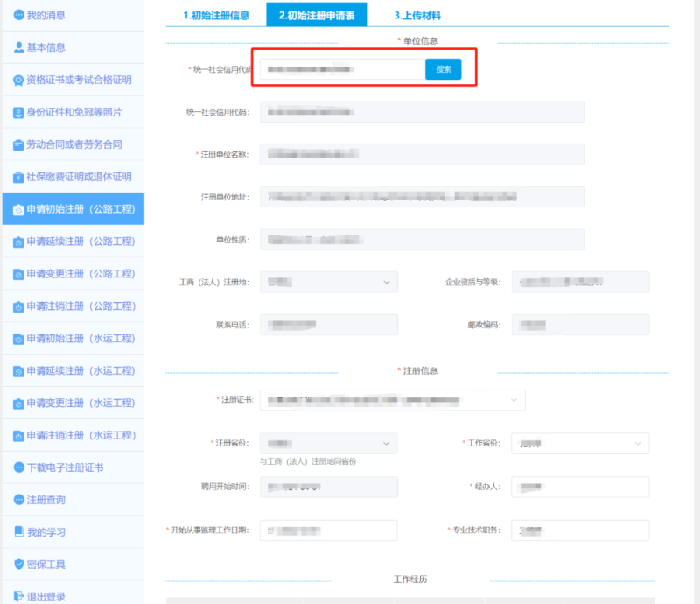Viewport: 700px width, 604px height.
Task: Open 申请延续注册（公路工程） in sidebar
Action: click(80, 242)
